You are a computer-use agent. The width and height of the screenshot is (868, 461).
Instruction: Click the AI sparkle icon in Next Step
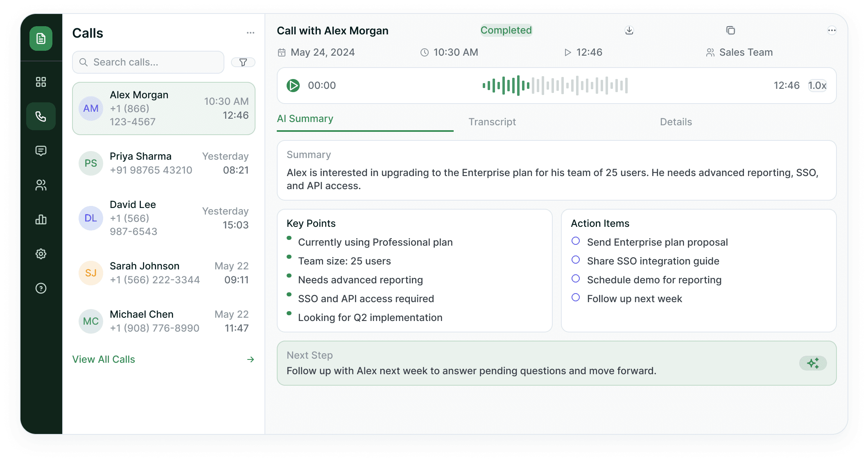coord(813,363)
